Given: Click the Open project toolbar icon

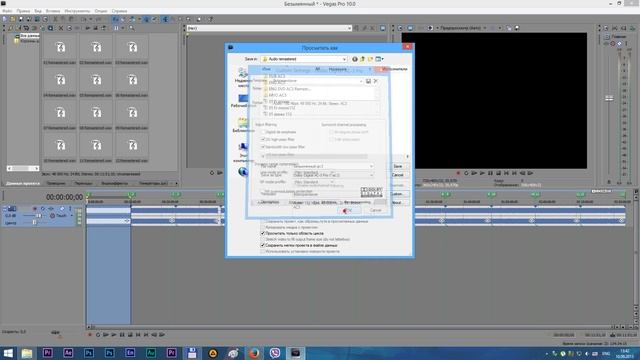Looking at the screenshot, I should [13, 19].
